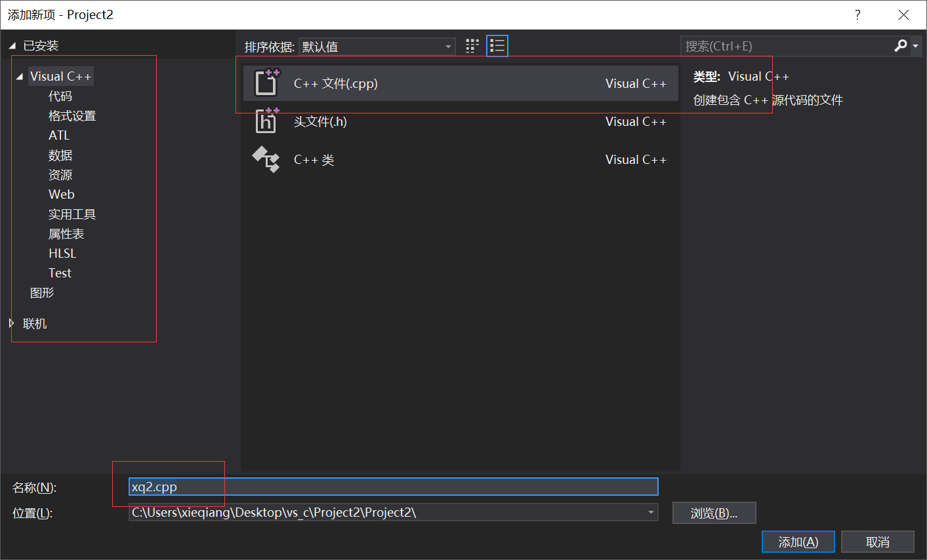
Task: Select the HLSL category
Action: pyautogui.click(x=62, y=253)
